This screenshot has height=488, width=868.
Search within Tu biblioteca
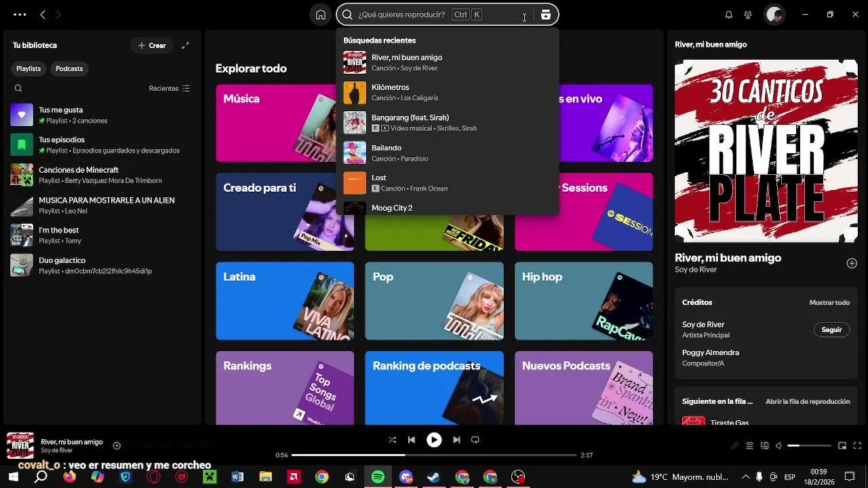[x=18, y=88]
